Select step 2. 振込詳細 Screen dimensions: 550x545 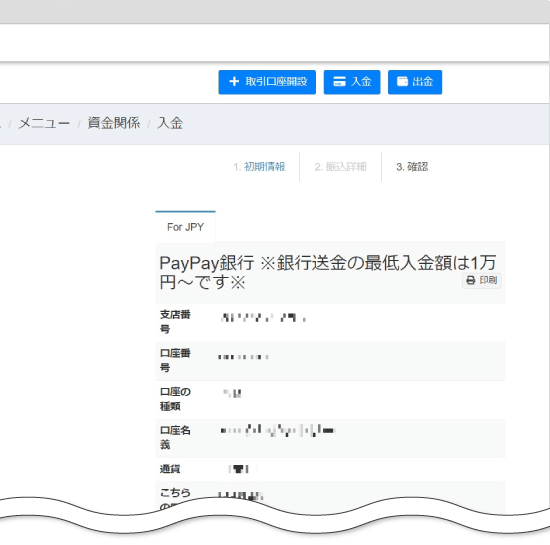pyautogui.click(x=340, y=167)
